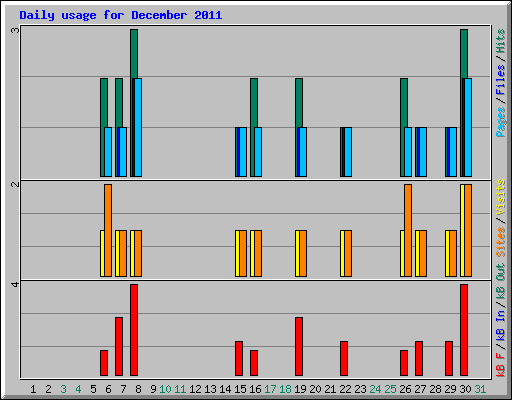The width and height of the screenshot is (512, 400).
Task: Click the red kB bar for day 27
Action: 419,358
